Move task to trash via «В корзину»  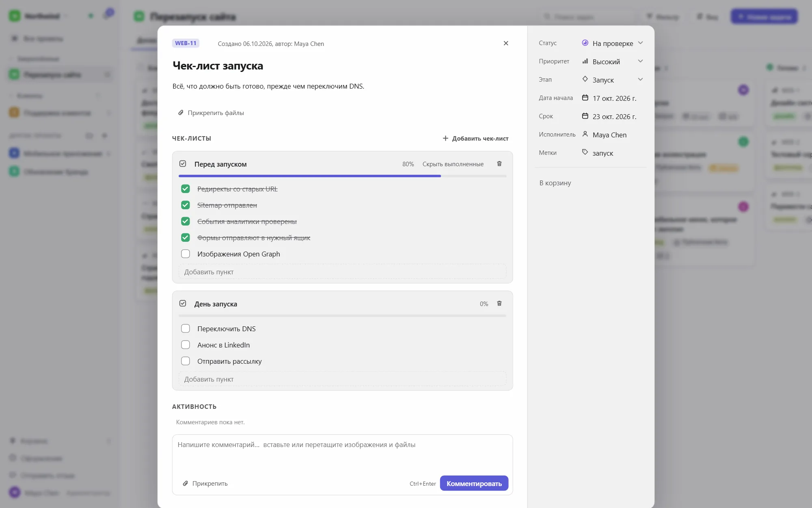pyautogui.click(x=555, y=183)
